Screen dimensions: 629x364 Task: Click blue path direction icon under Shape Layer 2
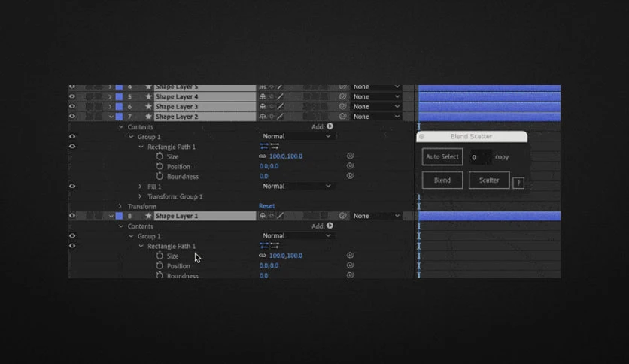(264, 146)
